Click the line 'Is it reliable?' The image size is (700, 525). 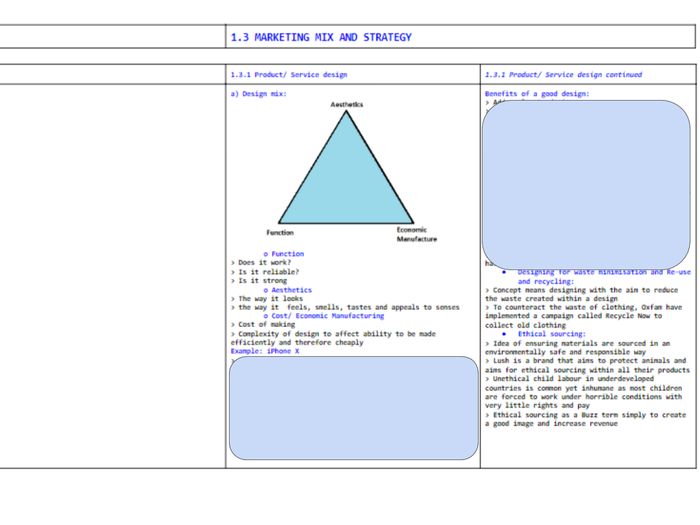pos(265,271)
